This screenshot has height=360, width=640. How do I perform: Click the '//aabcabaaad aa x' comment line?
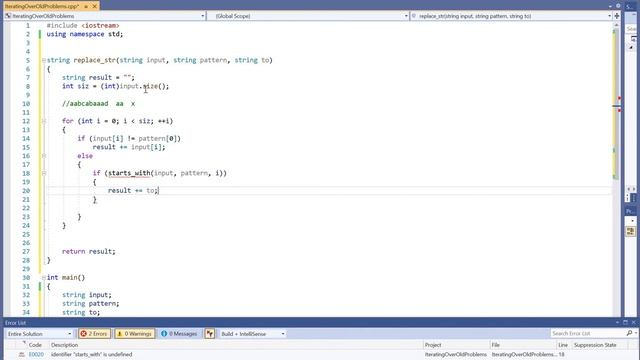pyautogui.click(x=98, y=104)
